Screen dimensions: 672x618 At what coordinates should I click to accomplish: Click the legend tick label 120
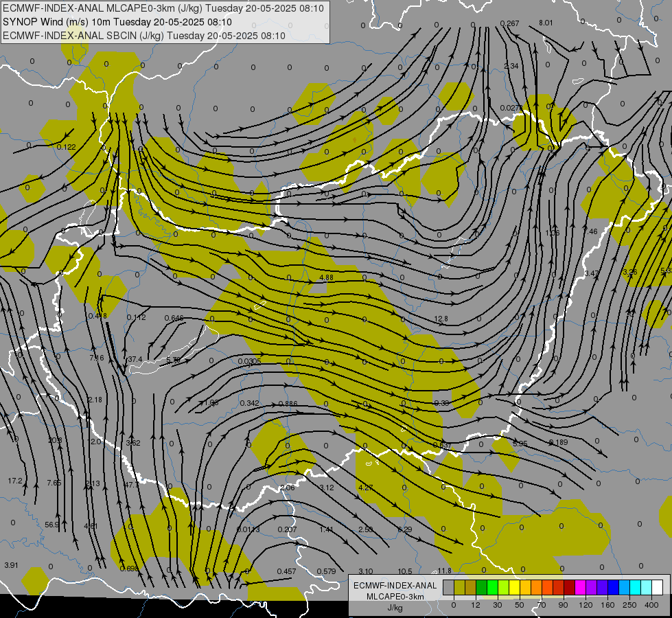tap(586, 605)
